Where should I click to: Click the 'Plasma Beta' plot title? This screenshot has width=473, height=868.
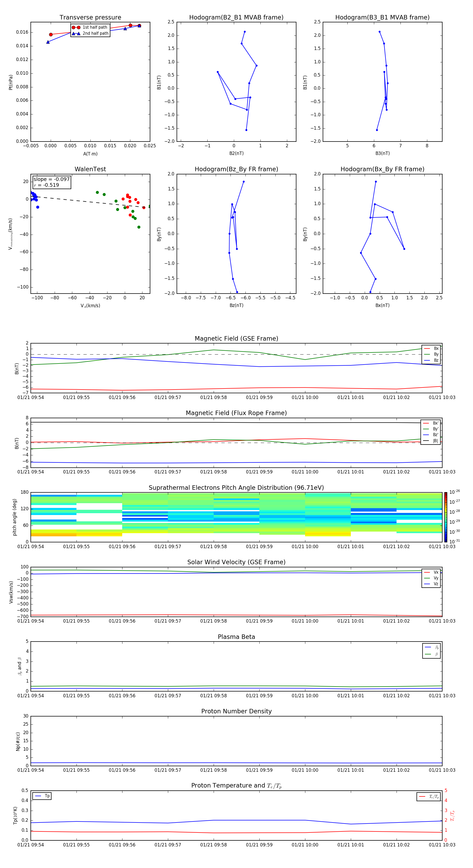pos(236,637)
